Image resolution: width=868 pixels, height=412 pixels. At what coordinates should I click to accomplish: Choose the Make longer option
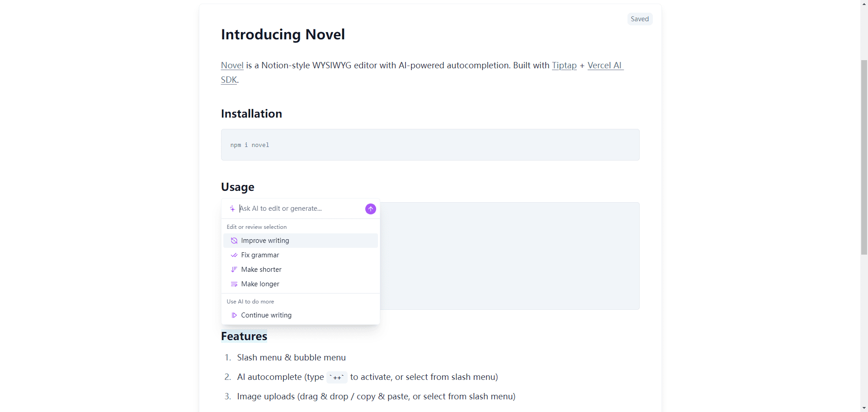(260, 284)
